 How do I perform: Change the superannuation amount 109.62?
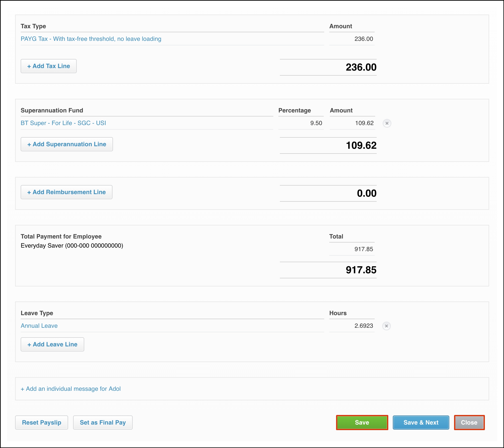(x=352, y=123)
